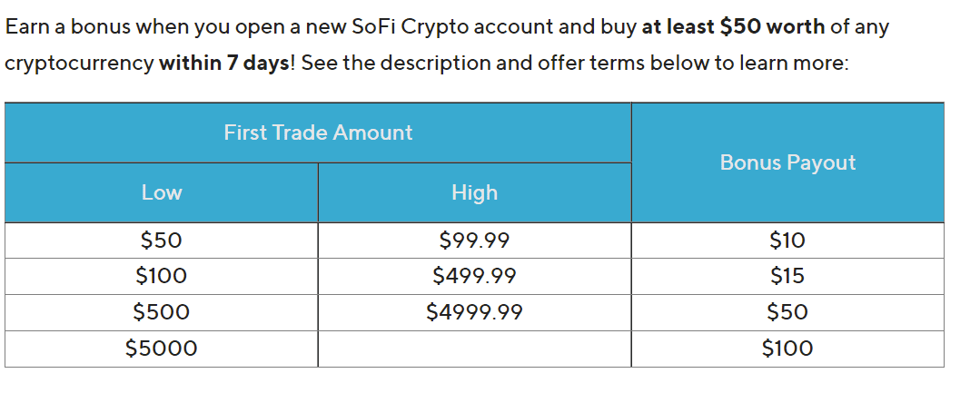This screenshot has width=980, height=393.
Task: Select the $50 bonus payout cell
Action: [x=787, y=312]
